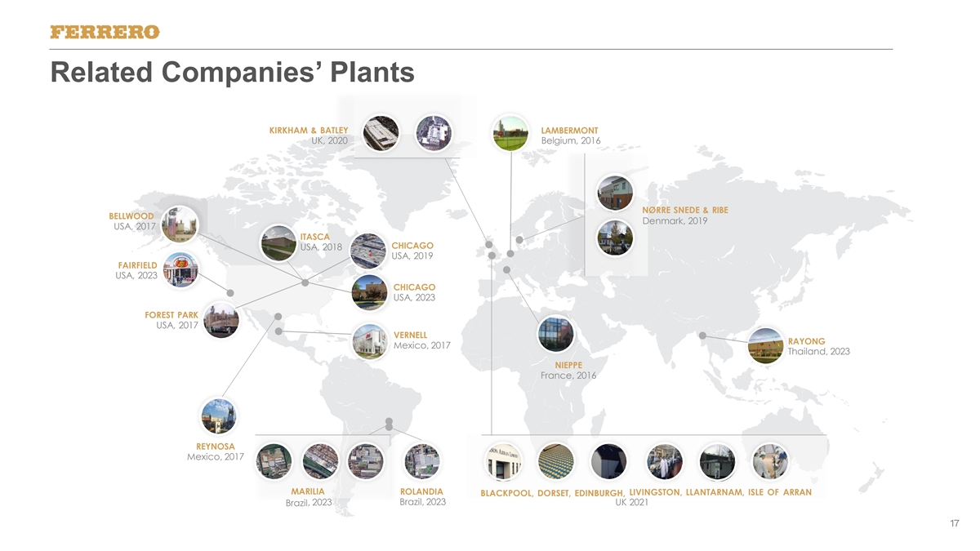Open the white-roofed Kirkham & Batley aerial photo
This screenshot has width=980, height=551.
[x=381, y=133]
